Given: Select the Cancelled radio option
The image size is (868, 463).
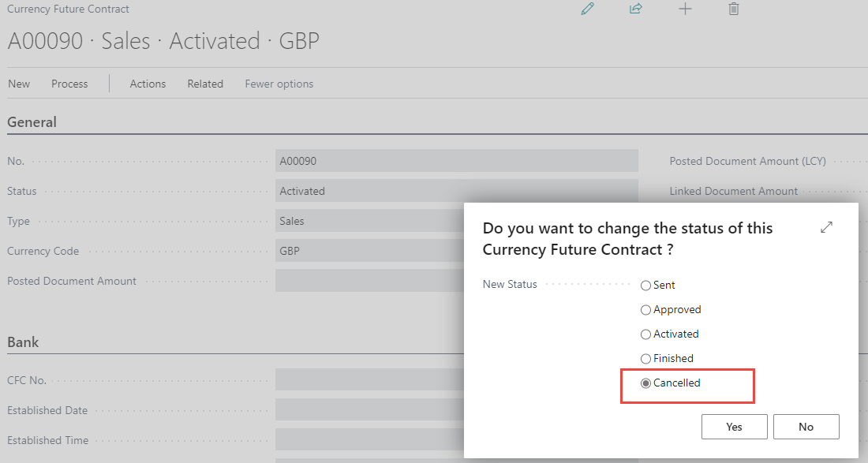Looking at the screenshot, I should (x=646, y=383).
